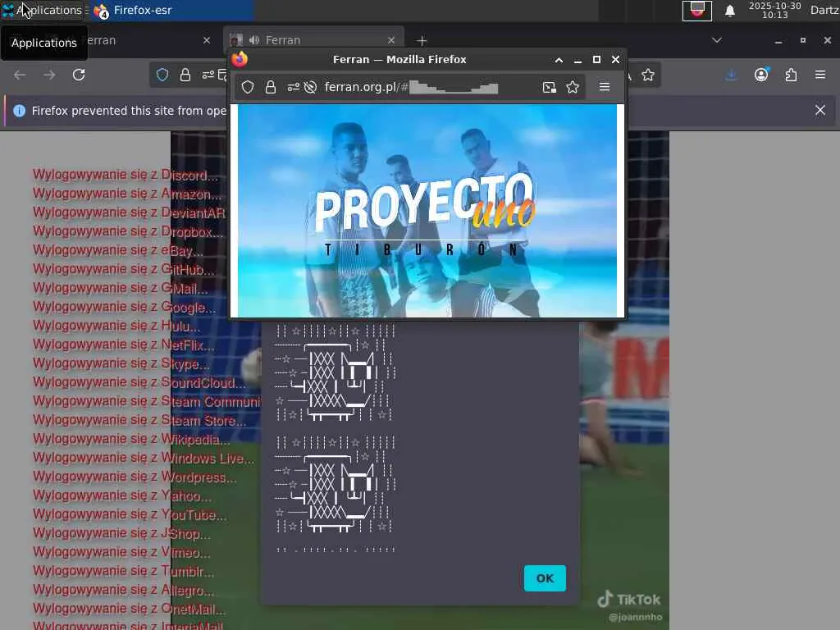Click 'Wylogowywanie się z Wordpress...' text
This screenshot has height=630, width=840.
point(135,477)
